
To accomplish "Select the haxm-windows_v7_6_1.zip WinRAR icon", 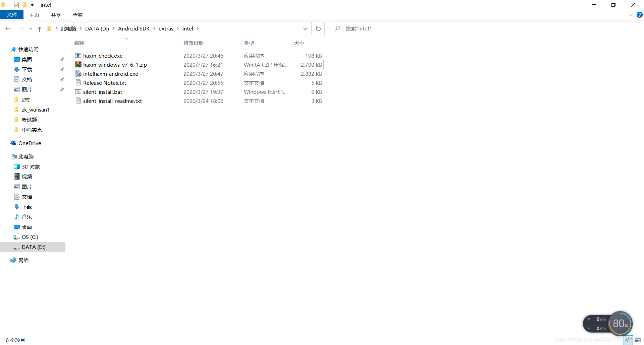I will click(x=78, y=65).
